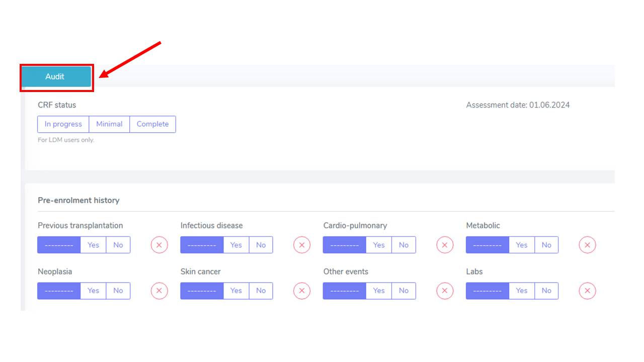
Task: Clear the Labs answer with the red X
Action: (x=588, y=291)
